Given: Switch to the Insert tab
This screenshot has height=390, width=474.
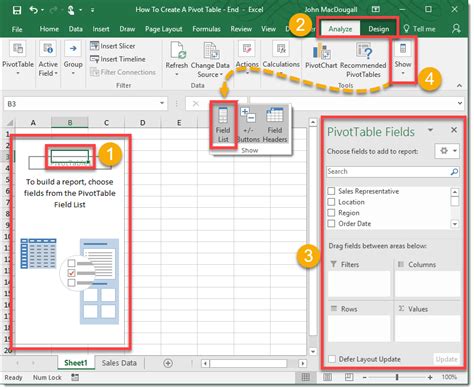Looking at the screenshot, I should tap(101, 29).
